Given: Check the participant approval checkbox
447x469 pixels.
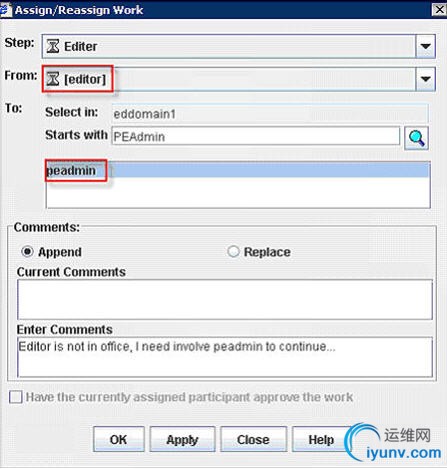Looking at the screenshot, I should pyautogui.click(x=16, y=397).
